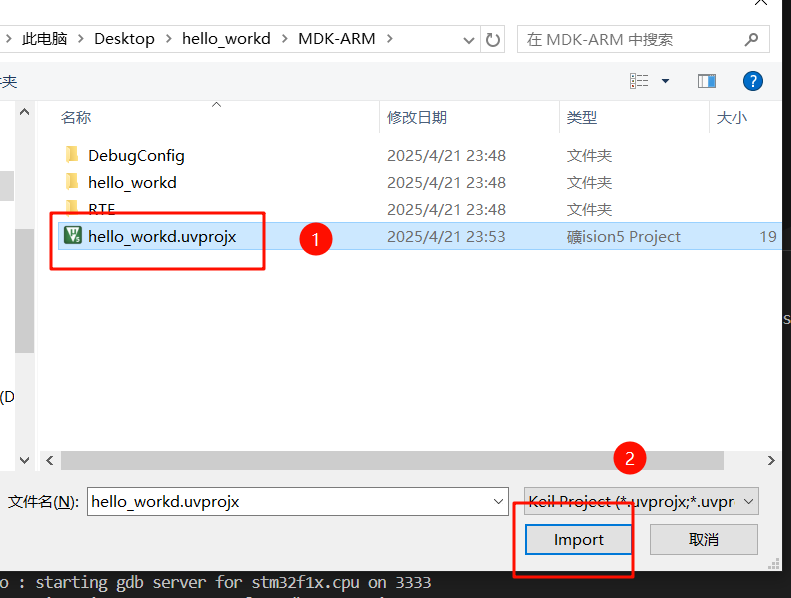Expand the address bar history dropdown

point(469,39)
